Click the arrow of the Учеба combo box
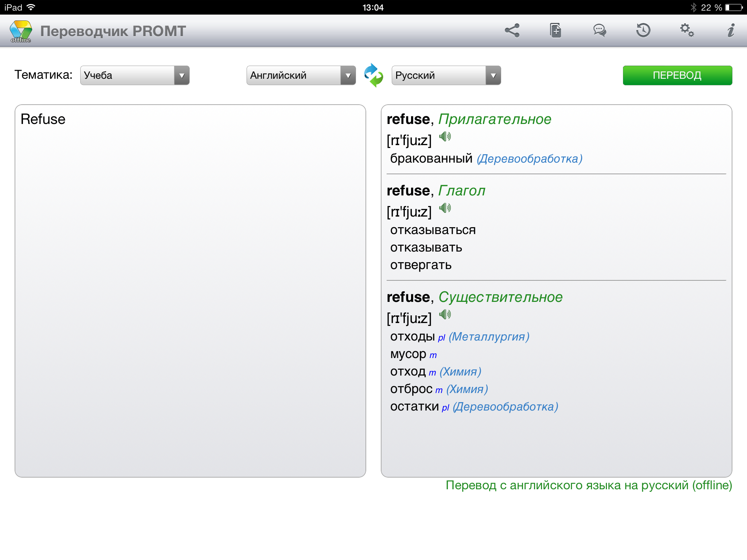The image size is (747, 560). tap(182, 75)
